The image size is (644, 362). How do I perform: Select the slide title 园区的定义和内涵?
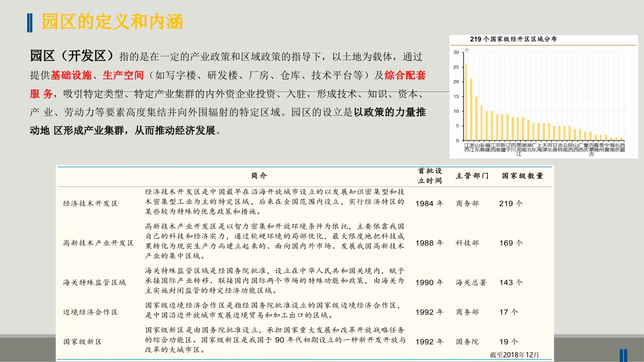112,22
